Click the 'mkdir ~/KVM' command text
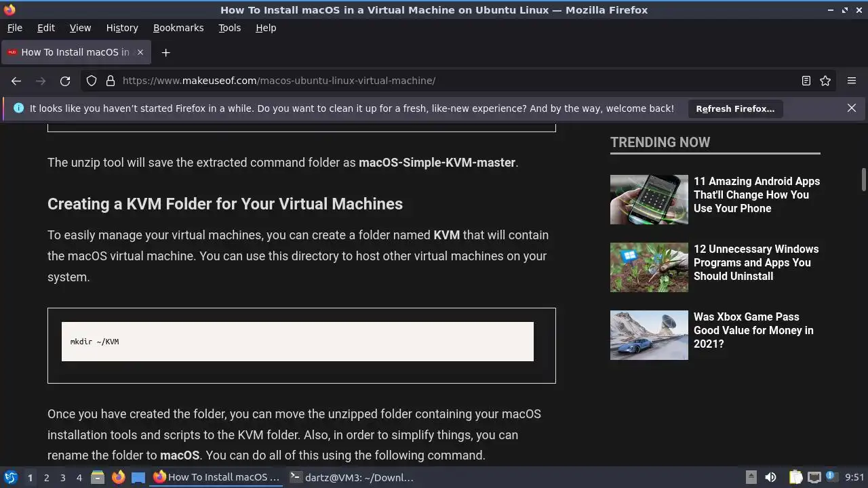The width and height of the screenshot is (868, 488). pyautogui.click(x=94, y=342)
